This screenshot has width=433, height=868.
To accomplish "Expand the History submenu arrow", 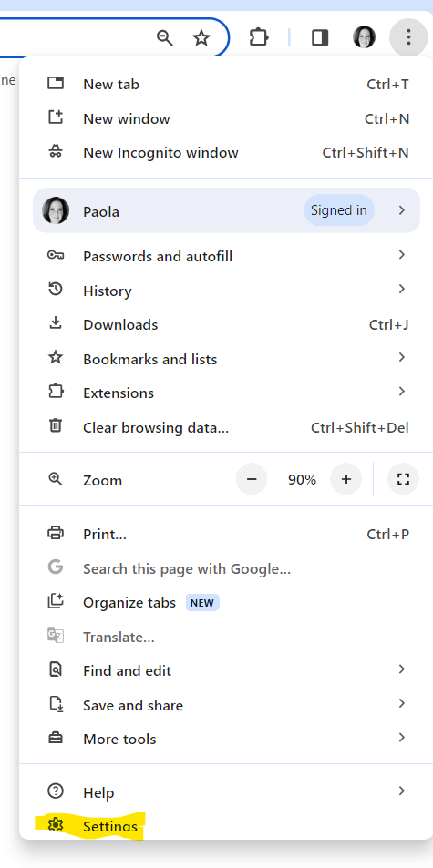I will (402, 290).
